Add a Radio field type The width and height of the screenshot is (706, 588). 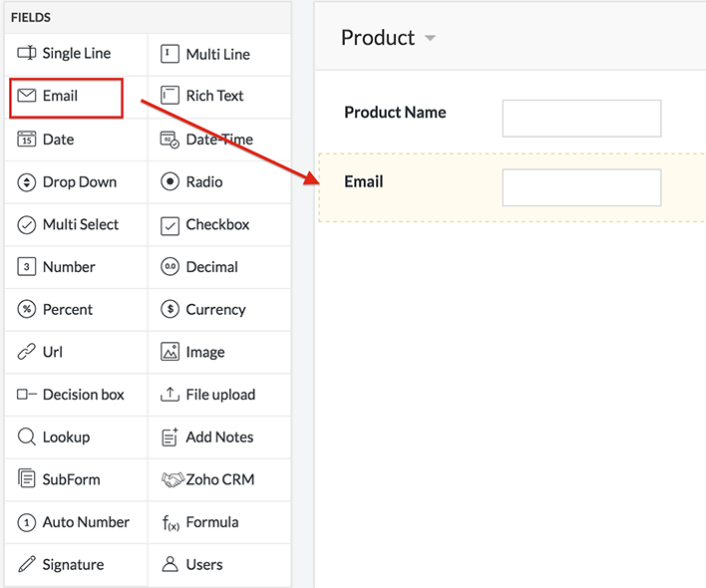point(203,182)
